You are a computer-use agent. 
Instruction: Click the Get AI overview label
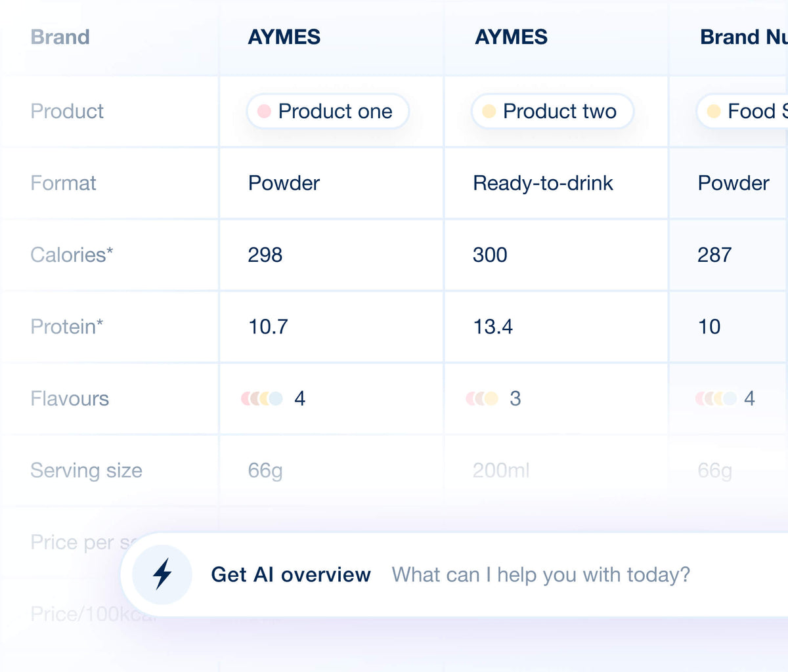pos(291,575)
